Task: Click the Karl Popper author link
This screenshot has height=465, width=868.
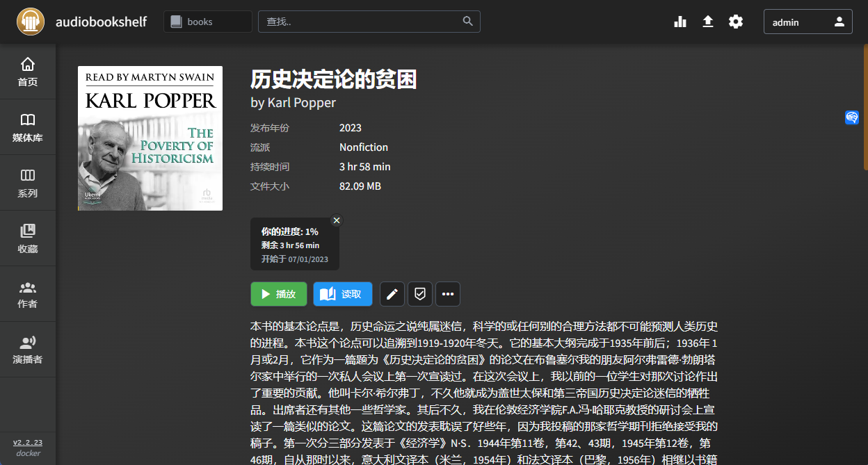Action: 301,103
